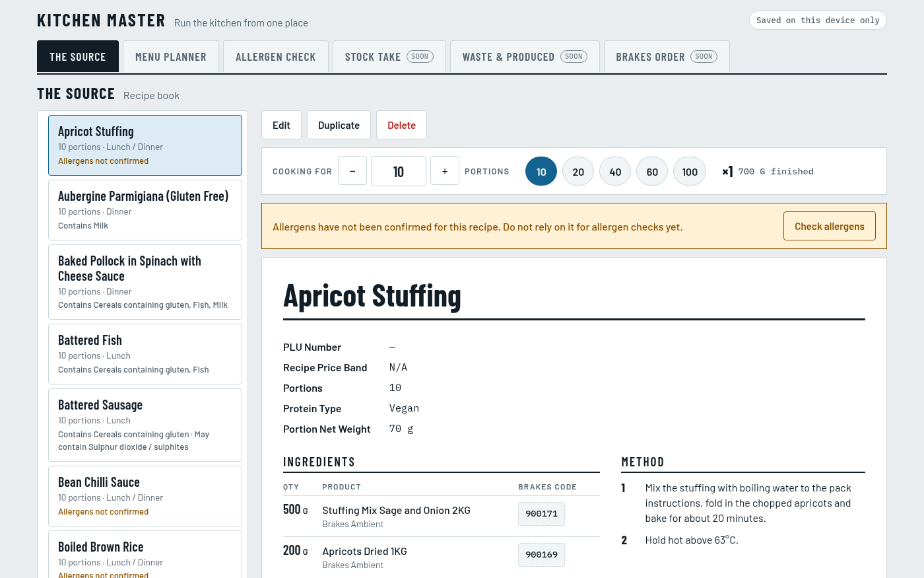Select the 10 portions preset
This screenshot has height=578, width=924.
click(541, 171)
